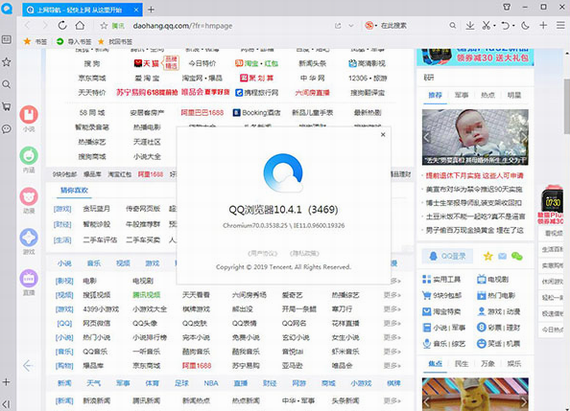The image size is (570, 411).
Task: Open the user agreement link in dialog
Action: (x=262, y=253)
